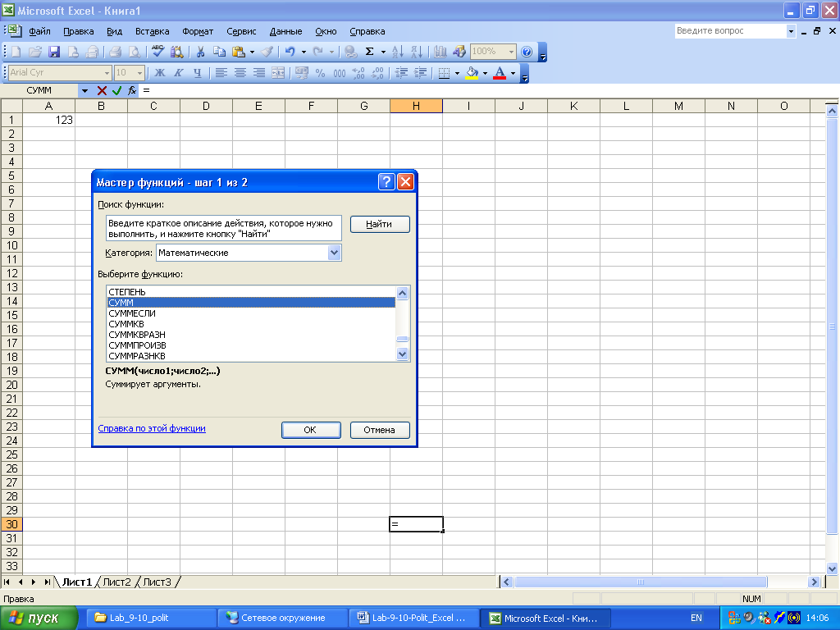Expand Font Color dropdown arrow
This screenshot has height=630, width=840.
(x=514, y=72)
